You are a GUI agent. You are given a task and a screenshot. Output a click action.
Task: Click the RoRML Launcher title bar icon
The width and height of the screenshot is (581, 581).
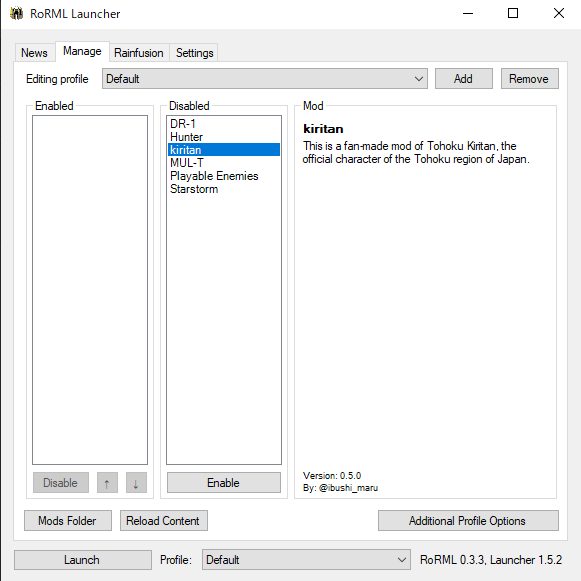tap(16, 14)
